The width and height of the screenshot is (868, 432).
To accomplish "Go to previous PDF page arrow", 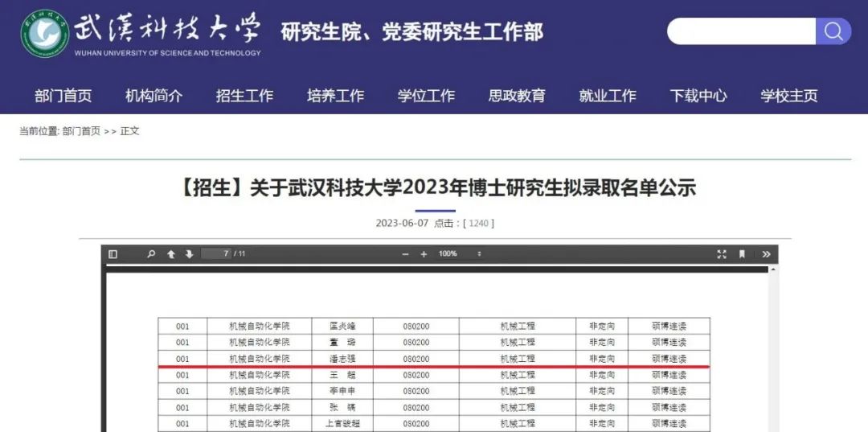I will [171, 254].
